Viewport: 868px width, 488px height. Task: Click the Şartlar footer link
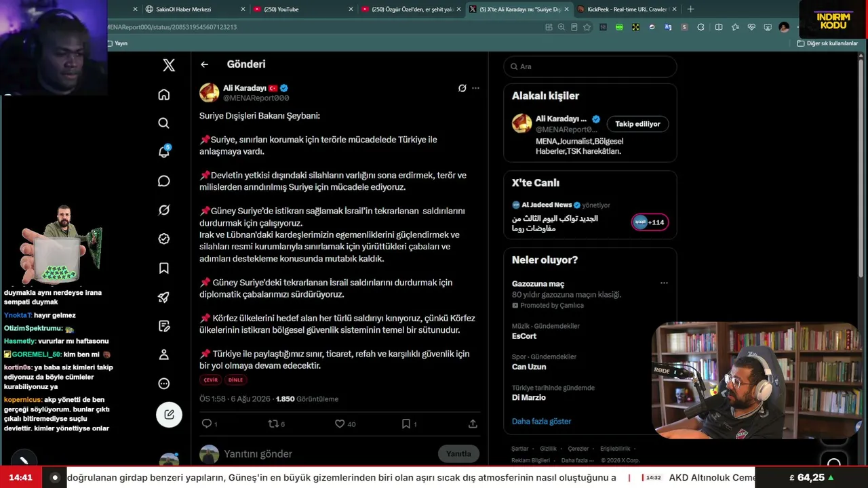(520, 449)
